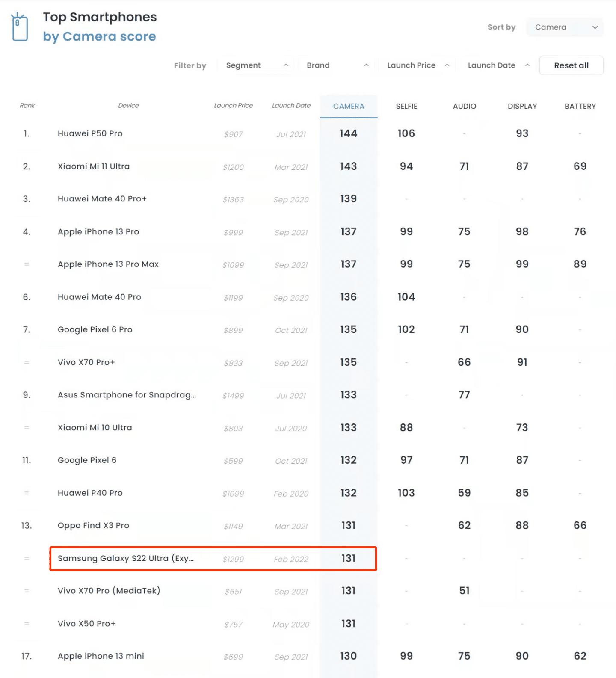This screenshot has height=678, width=616.
Task: Open the Oppo Find X3 Pro link
Action: coord(93,526)
